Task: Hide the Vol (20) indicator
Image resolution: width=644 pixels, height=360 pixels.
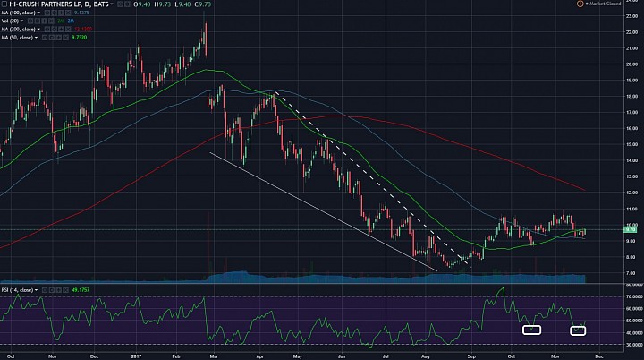Action: tap(30, 21)
